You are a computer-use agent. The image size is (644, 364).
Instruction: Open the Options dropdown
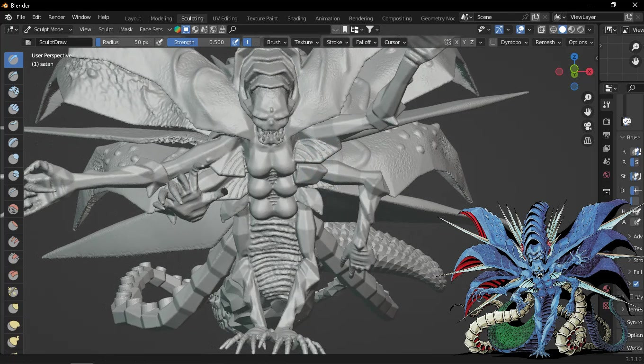581,42
